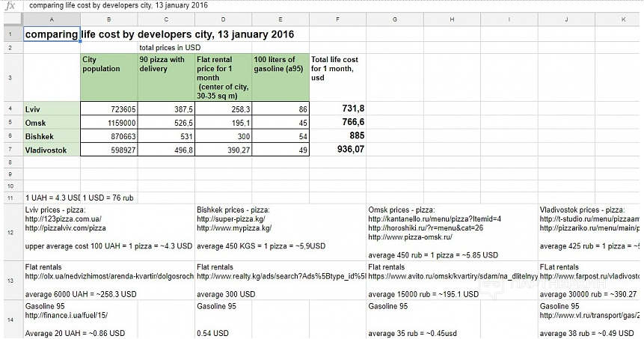Click Vladivostok pizza cost 496,8

pos(166,150)
